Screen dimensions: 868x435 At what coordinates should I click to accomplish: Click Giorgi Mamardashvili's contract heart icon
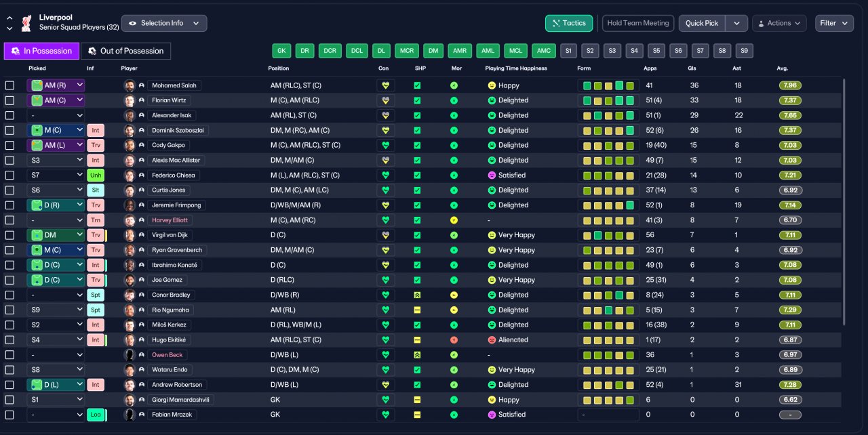386,400
